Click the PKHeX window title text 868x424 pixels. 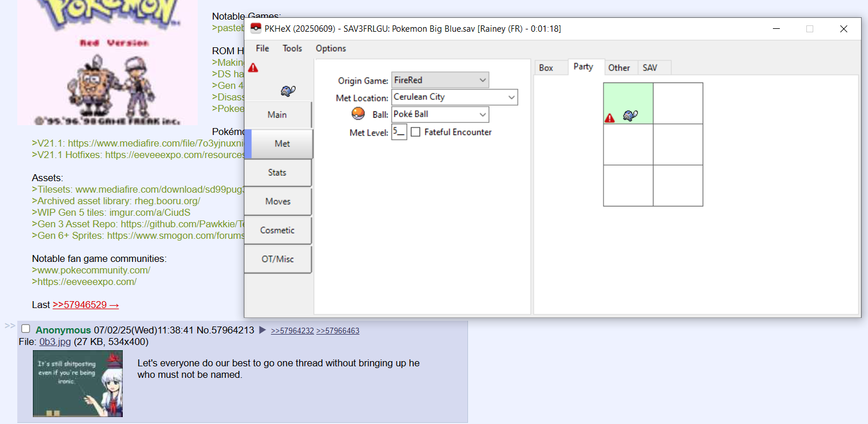(x=413, y=28)
